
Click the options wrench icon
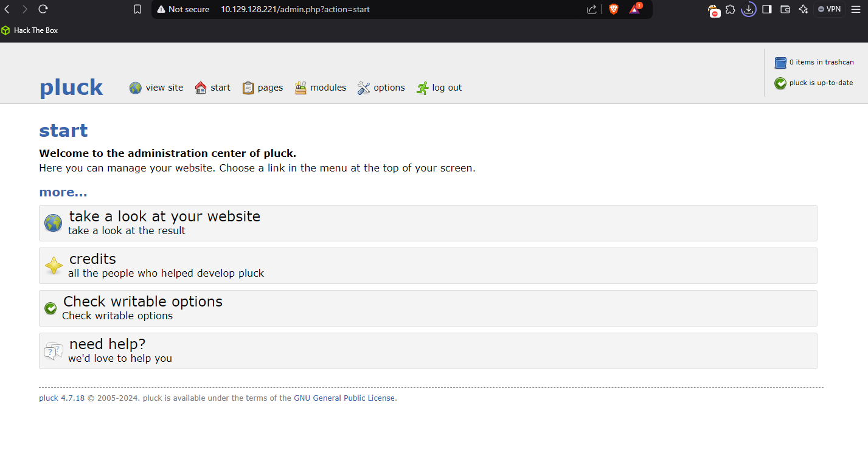tap(364, 88)
